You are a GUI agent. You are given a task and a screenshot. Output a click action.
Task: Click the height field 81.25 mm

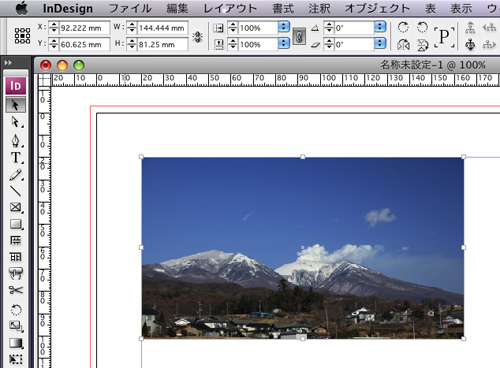tap(163, 44)
